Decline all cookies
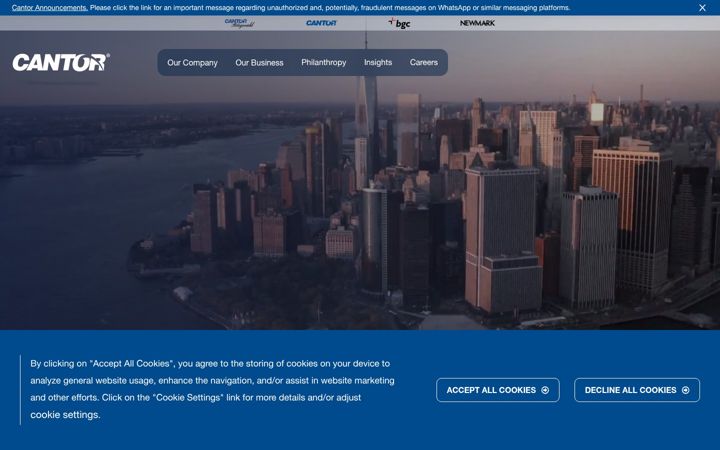This screenshot has width=720, height=450. coord(637,390)
